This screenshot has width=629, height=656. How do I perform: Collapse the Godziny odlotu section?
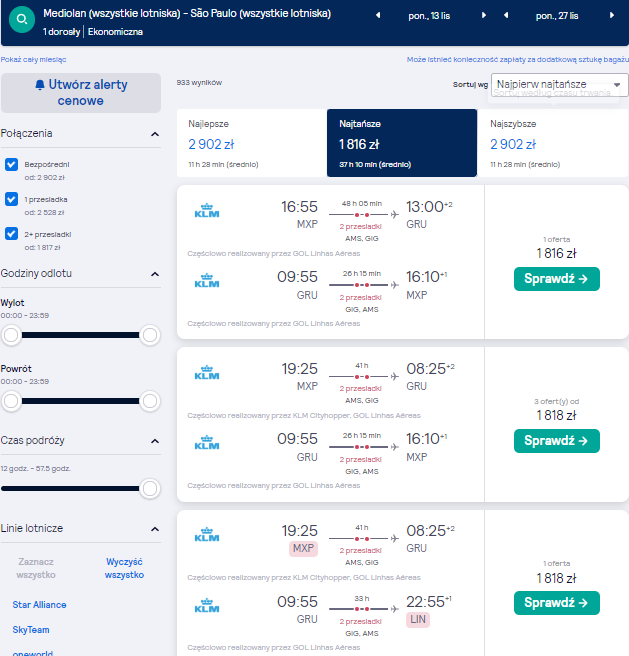[155, 274]
